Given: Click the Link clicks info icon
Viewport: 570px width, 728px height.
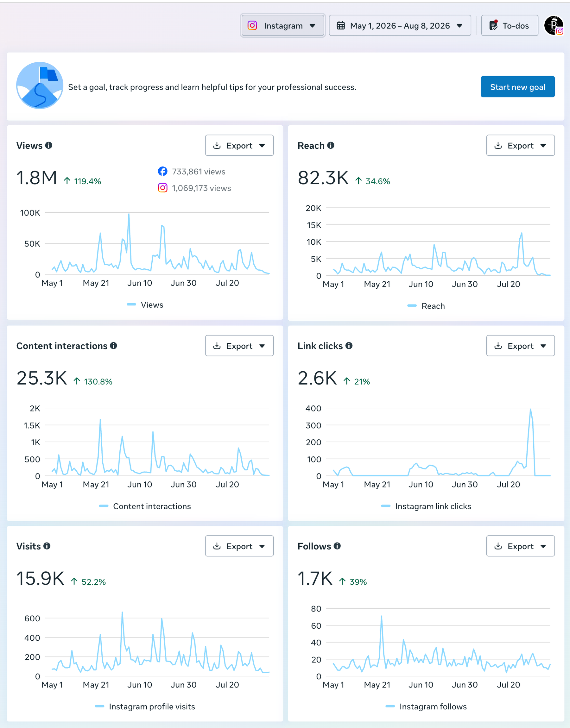Looking at the screenshot, I should click(349, 346).
